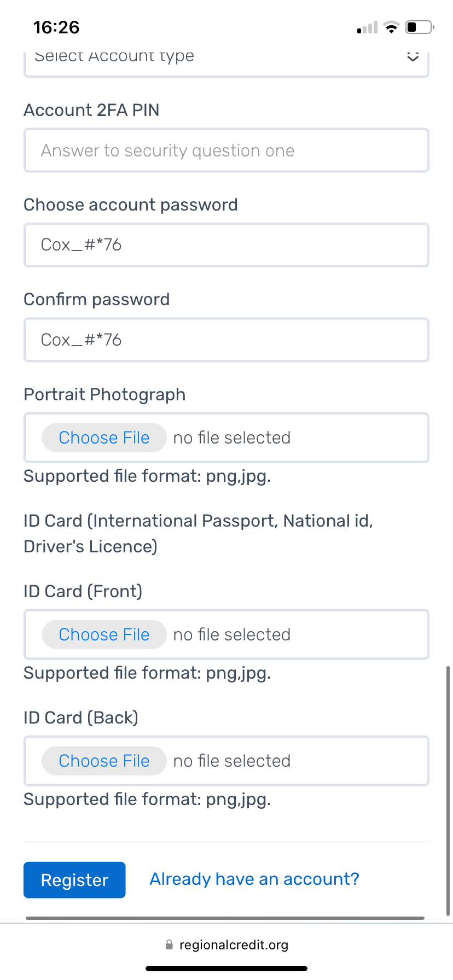Viewport: 453px width, 980px height.
Task: Tap the regionalcredit.org address text
Action: (234, 944)
